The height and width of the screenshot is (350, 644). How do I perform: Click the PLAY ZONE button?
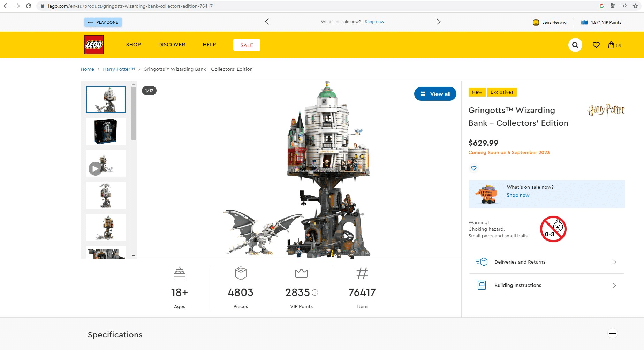(103, 22)
